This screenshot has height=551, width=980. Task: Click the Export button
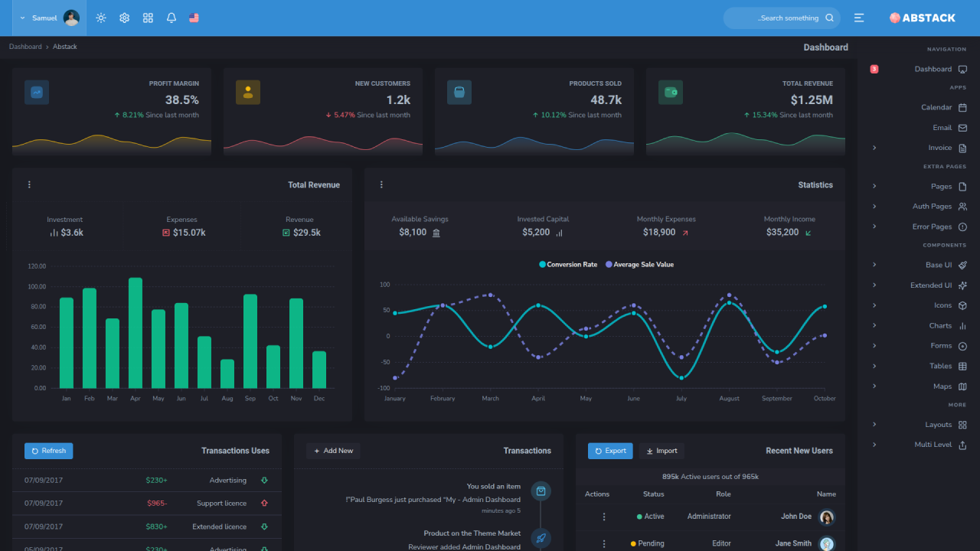(610, 451)
